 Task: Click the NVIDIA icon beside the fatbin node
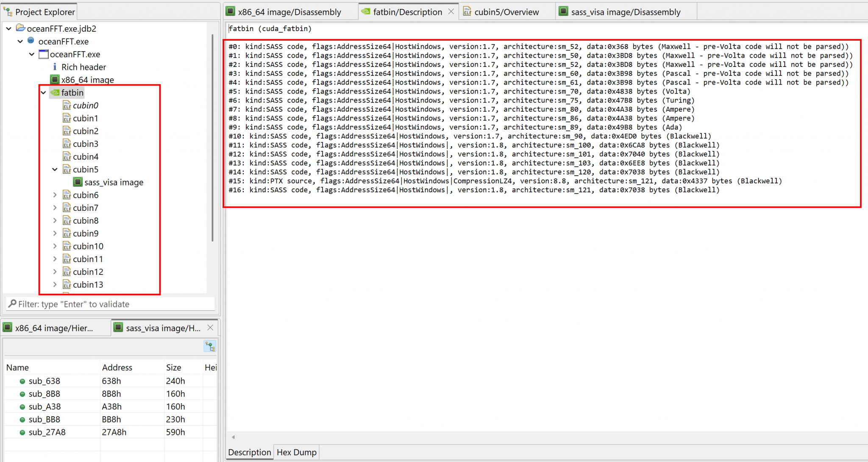[56, 92]
